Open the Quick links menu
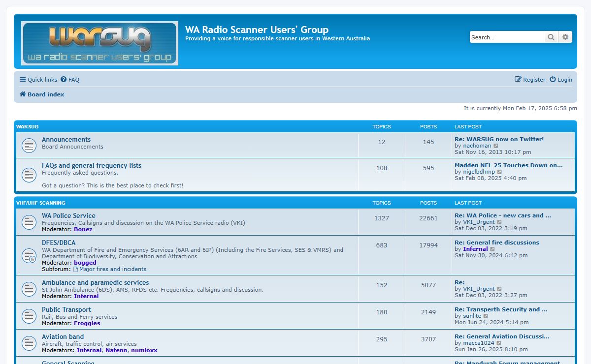The height and width of the screenshot is (364, 591). (38, 80)
